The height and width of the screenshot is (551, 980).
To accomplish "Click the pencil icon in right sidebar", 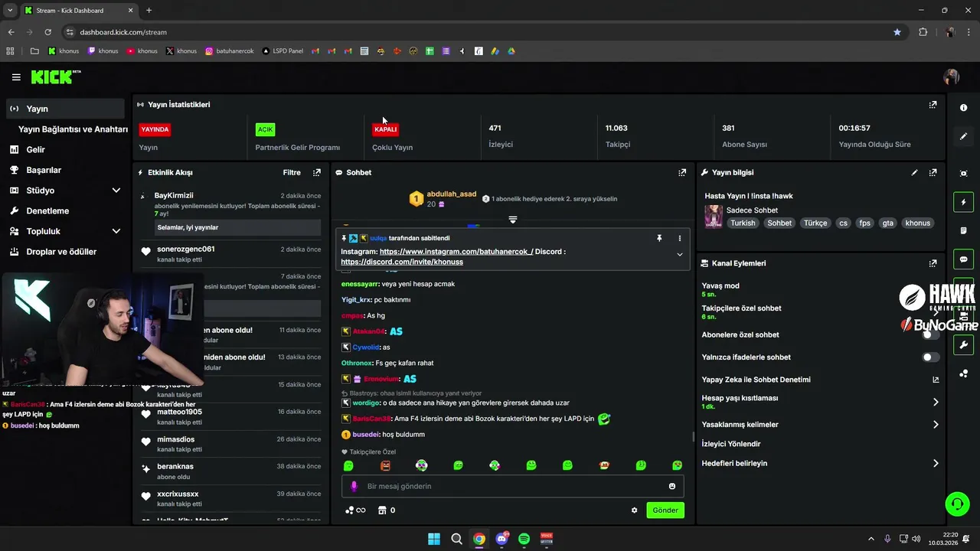I will click(x=963, y=136).
